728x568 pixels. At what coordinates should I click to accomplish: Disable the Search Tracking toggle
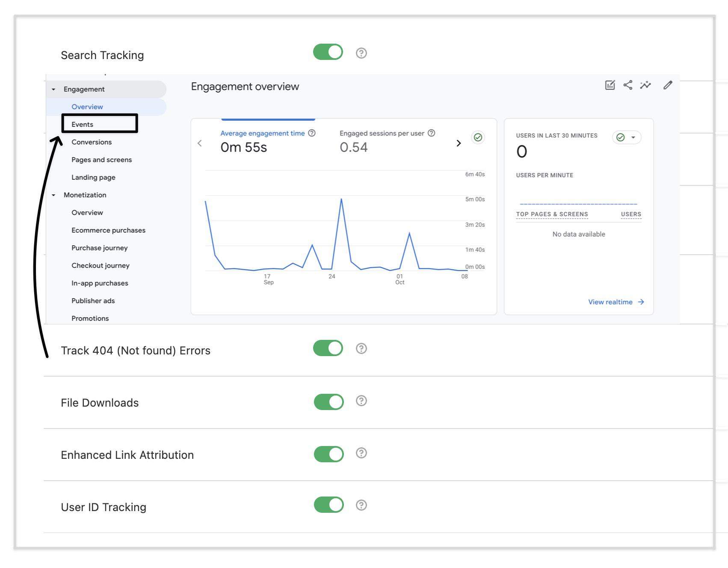coord(328,52)
